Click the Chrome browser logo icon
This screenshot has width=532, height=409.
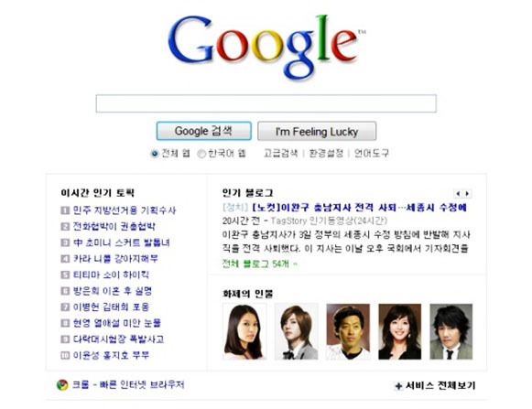click(62, 385)
